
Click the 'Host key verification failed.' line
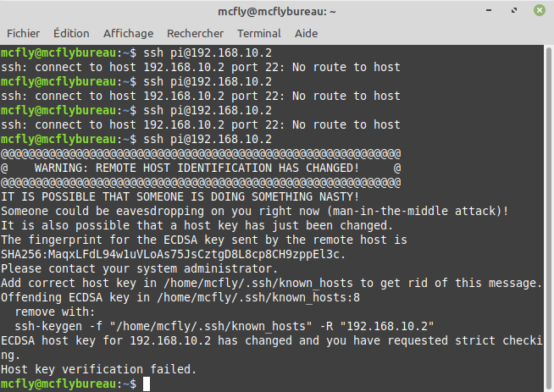tap(98, 369)
